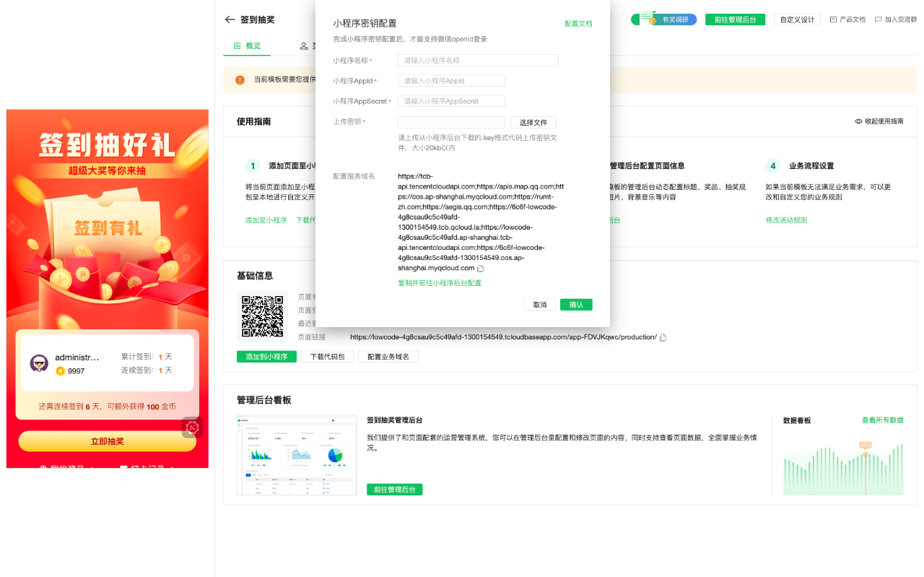Screen dimensions: 924x577
Task: Click the 签到抽奖管理后台 title text
Action: [x=394, y=420]
